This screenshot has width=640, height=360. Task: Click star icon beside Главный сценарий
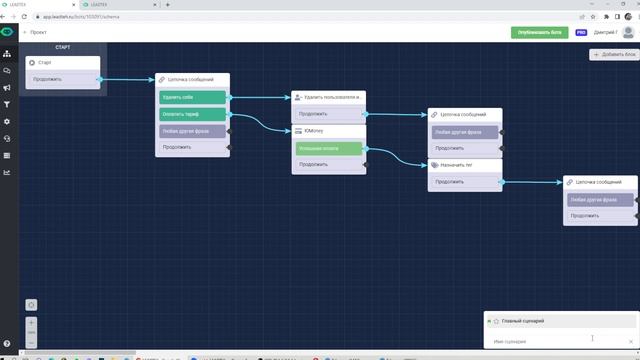click(496, 321)
